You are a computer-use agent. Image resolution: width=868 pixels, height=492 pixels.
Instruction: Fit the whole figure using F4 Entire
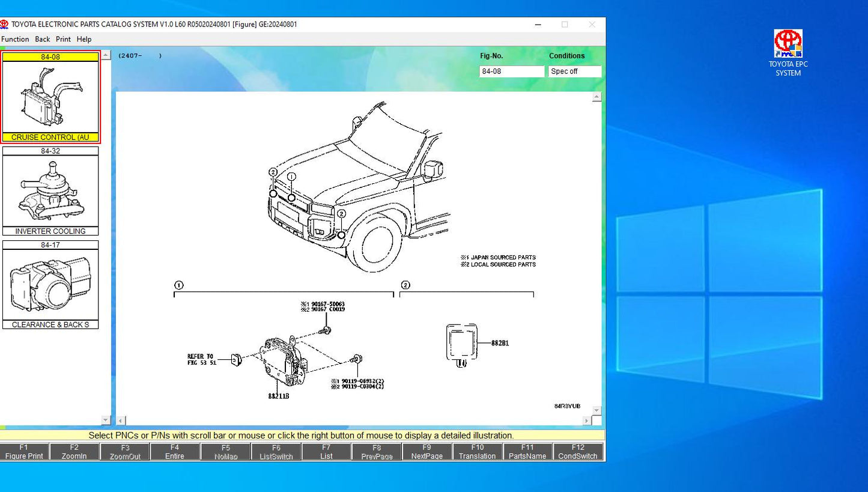[x=175, y=451]
